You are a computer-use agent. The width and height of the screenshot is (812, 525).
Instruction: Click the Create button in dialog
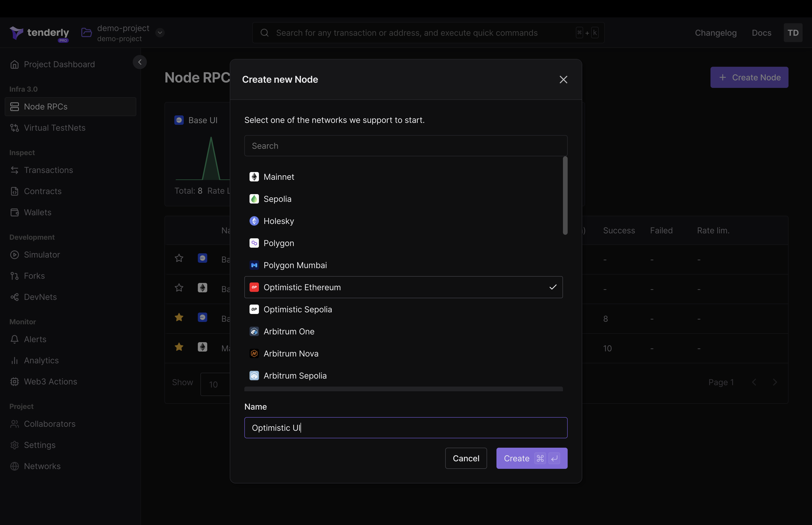(x=531, y=458)
